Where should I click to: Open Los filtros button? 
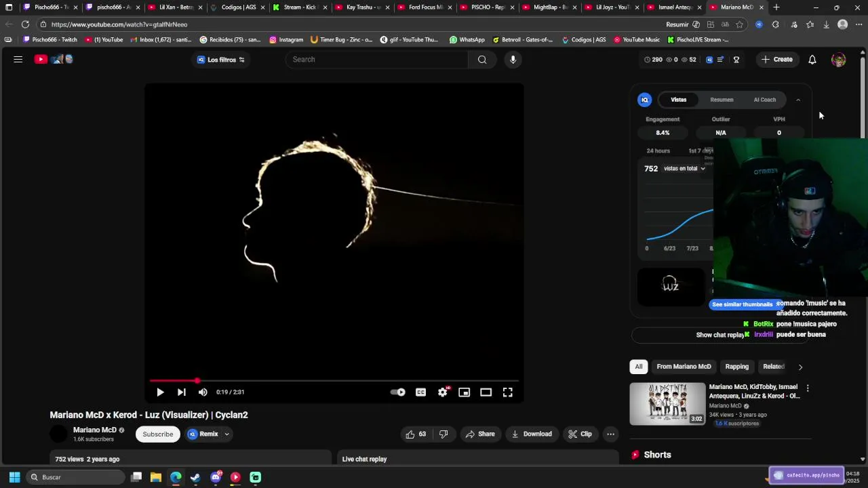tap(221, 60)
